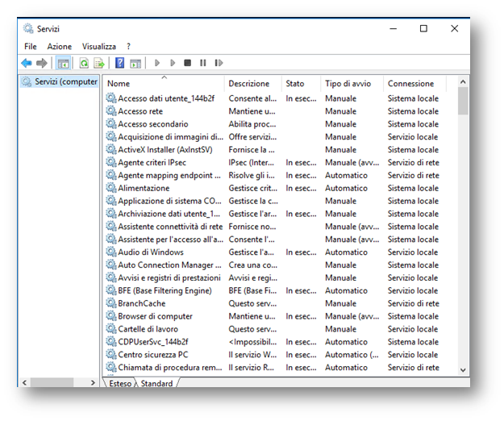This screenshot has height=421, width=504.
Task: Click 'Il servizio R...' description cell
Action: pos(251,367)
